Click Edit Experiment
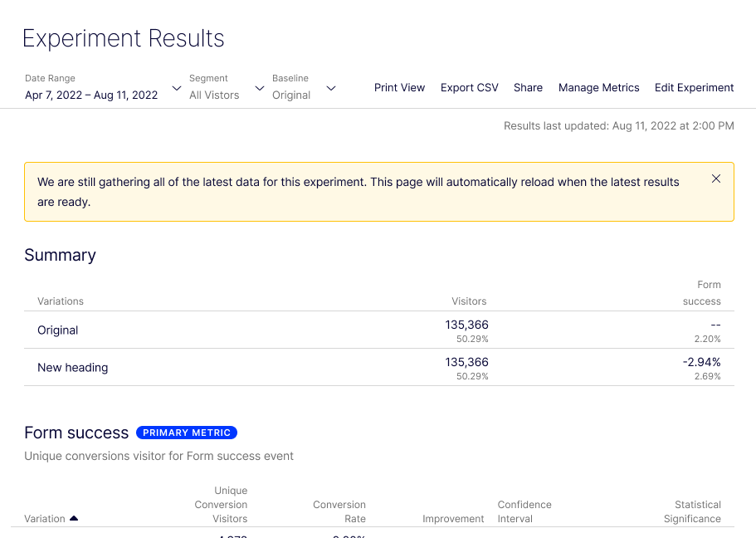 [694, 87]
